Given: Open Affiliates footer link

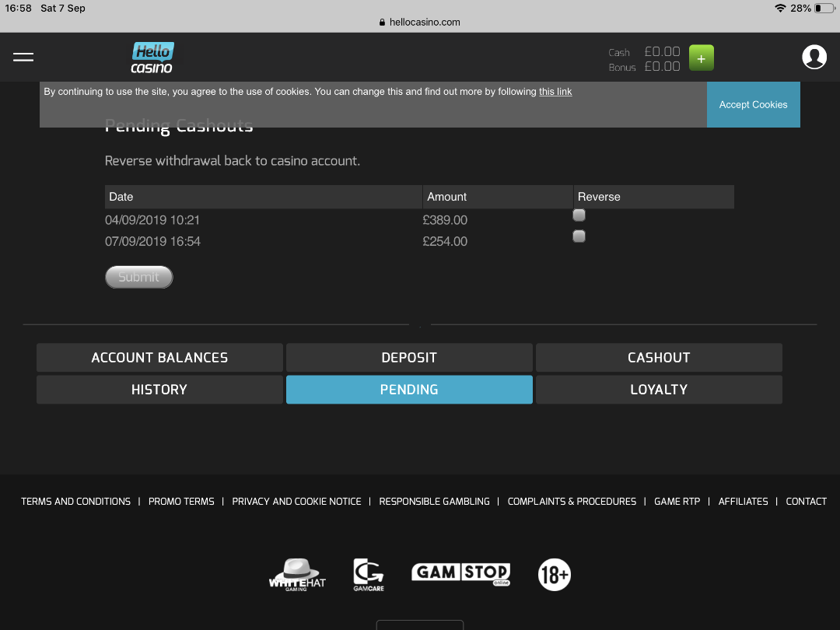Looking at the screenshot, I should [x=743, y=502].
